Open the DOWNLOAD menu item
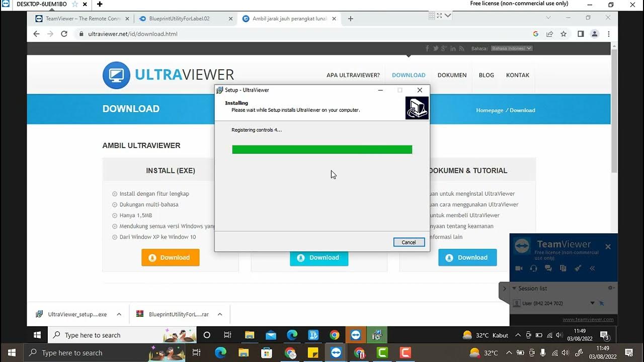Viewport: 644px width, 362px height. point(409,75)
